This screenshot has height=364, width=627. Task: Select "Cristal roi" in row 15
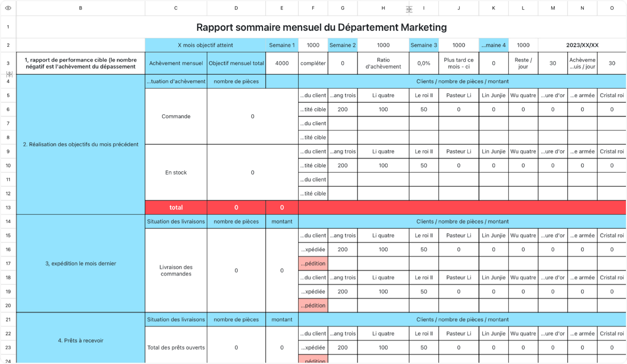pos(612,235)
